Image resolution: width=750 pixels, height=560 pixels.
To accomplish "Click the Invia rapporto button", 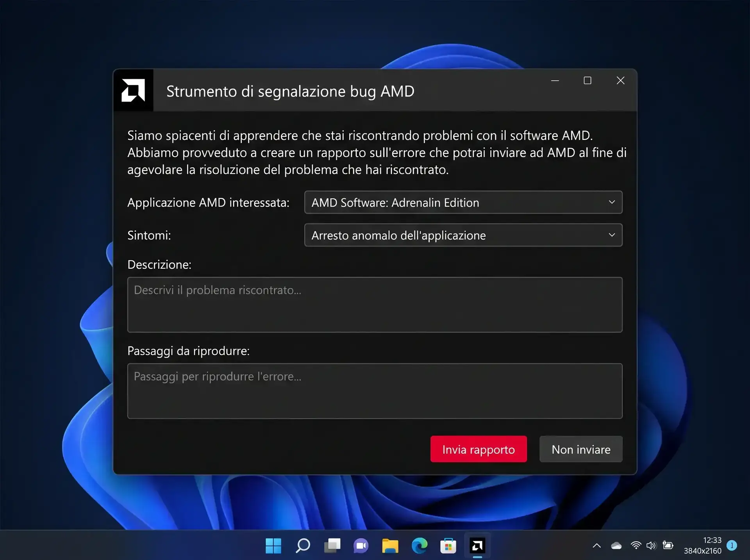I will click(479, 449).
